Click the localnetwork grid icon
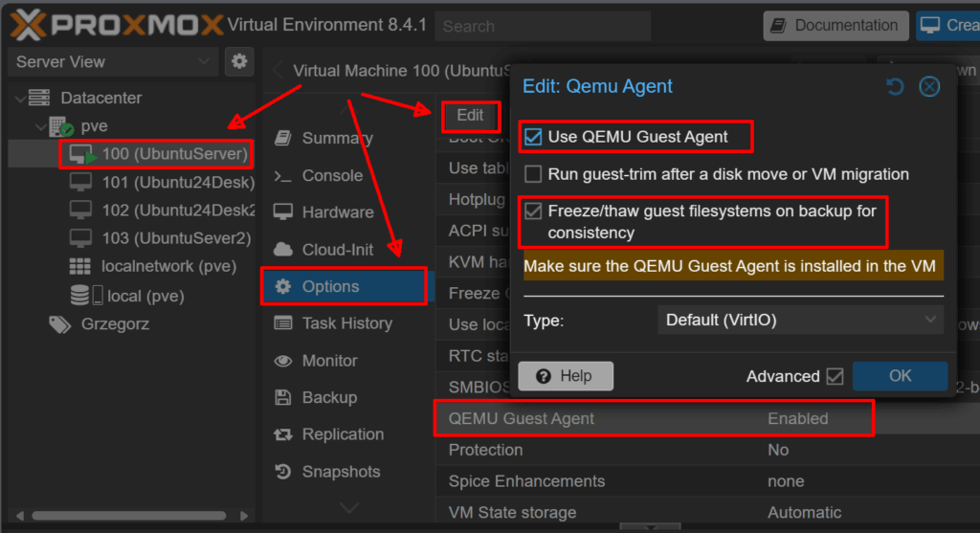This screenshot has width=980, height=533. point(80,267)
